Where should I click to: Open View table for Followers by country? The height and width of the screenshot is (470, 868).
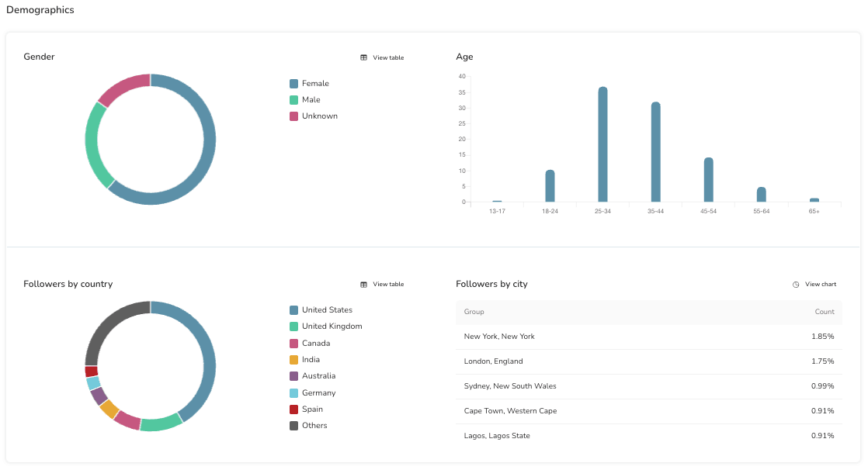click(x=387, y=285)
